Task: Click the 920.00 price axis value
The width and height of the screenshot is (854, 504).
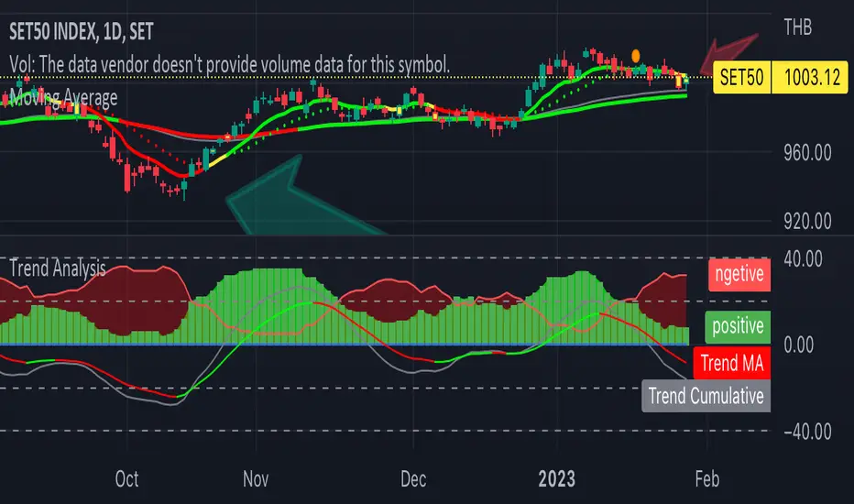Action: (807, 221)
